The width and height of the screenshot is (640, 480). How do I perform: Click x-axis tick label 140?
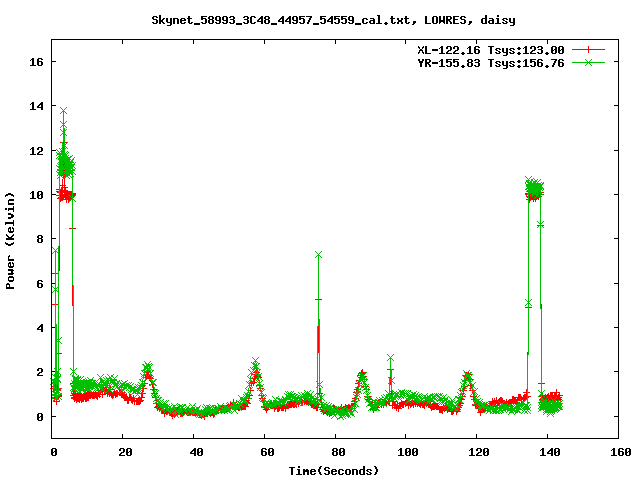click(x=550, y=452)
